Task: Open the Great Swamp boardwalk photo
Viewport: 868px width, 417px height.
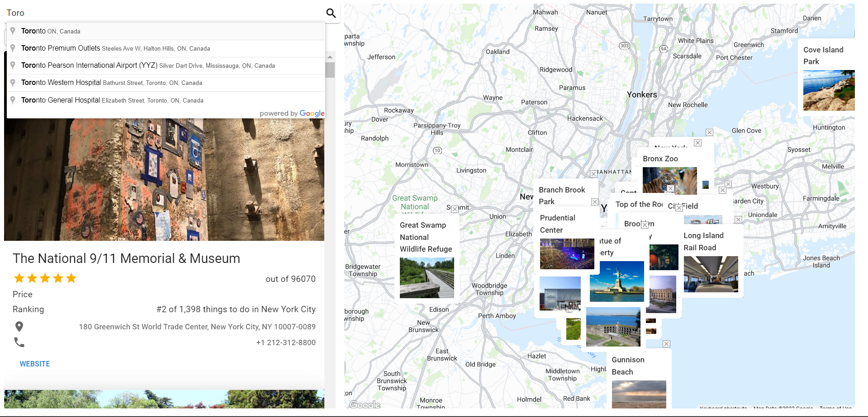Action: pyautogui.click(x=427, y=278)
